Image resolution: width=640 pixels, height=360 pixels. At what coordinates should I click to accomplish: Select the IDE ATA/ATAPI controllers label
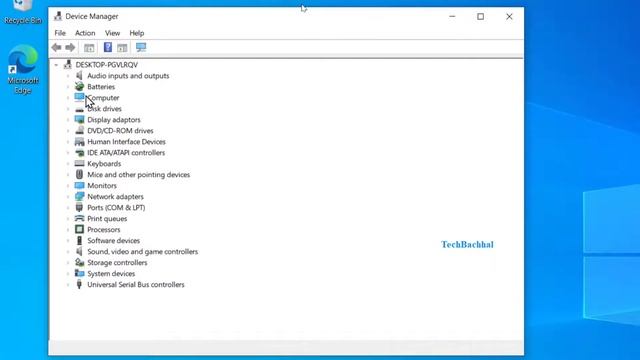click(x=126, y=153)
